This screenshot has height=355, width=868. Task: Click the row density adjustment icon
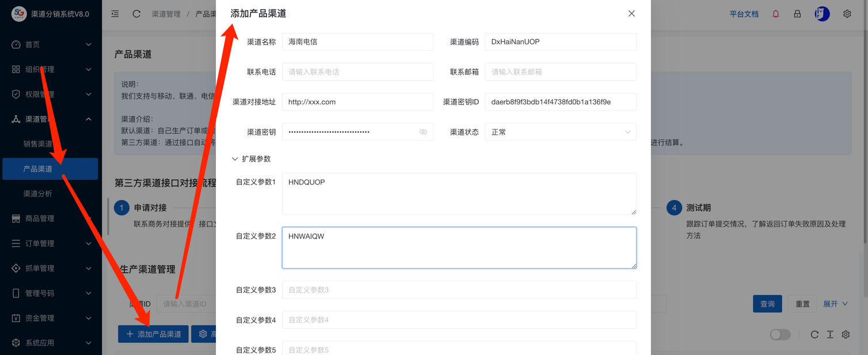(x=830, y=334)
